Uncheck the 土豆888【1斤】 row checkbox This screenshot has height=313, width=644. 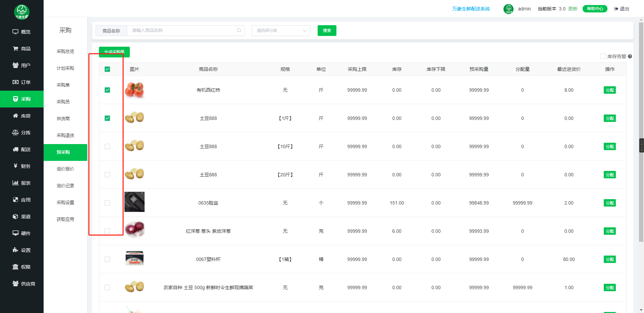(107, 118)
